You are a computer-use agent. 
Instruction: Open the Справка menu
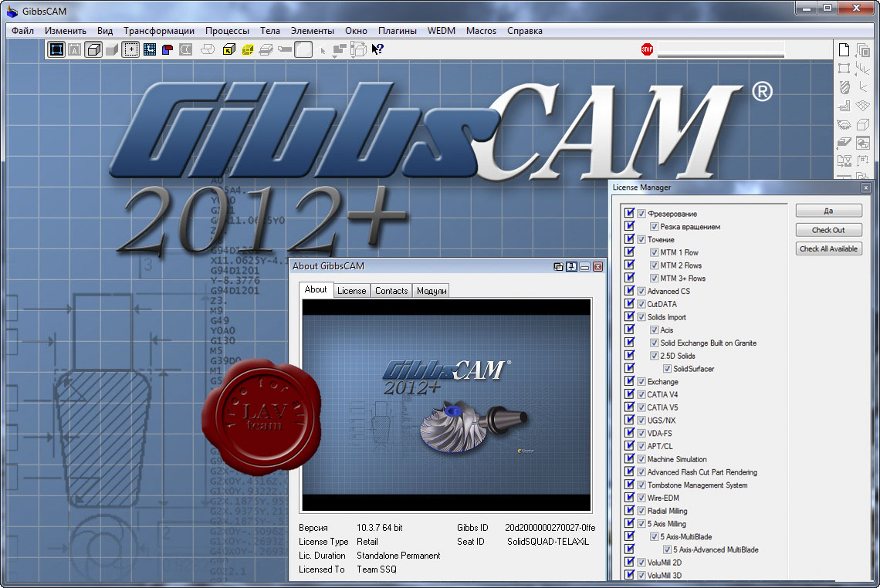pyautogui.click(x=525, y=31)
